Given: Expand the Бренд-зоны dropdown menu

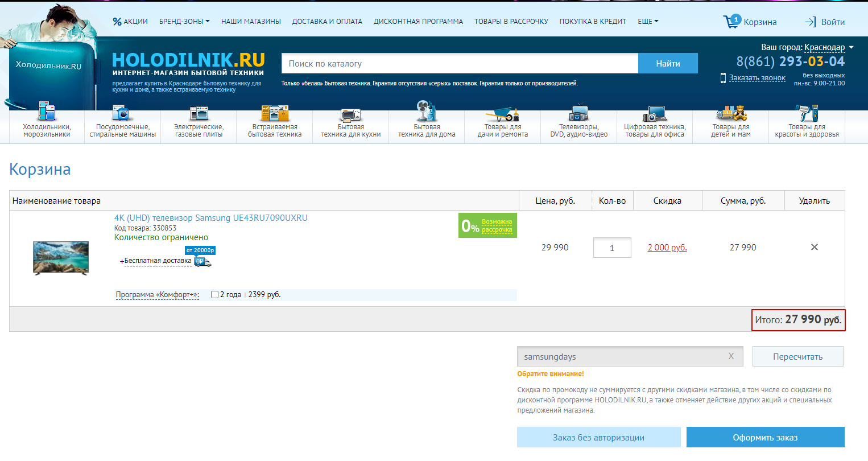Looking at the screenshot, I should (184, 22).
